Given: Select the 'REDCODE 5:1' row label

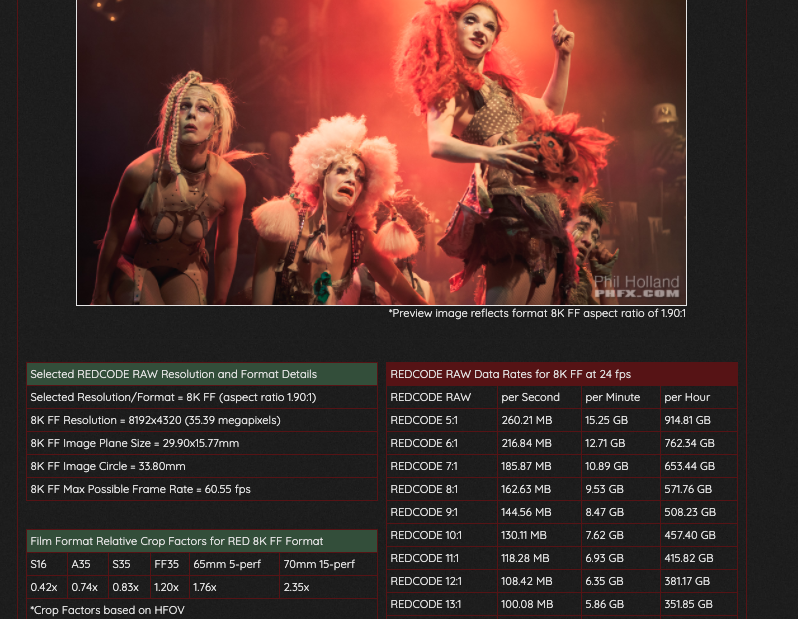Looking at the screenshot, I should pyautogui.click(x=442, y=420).
